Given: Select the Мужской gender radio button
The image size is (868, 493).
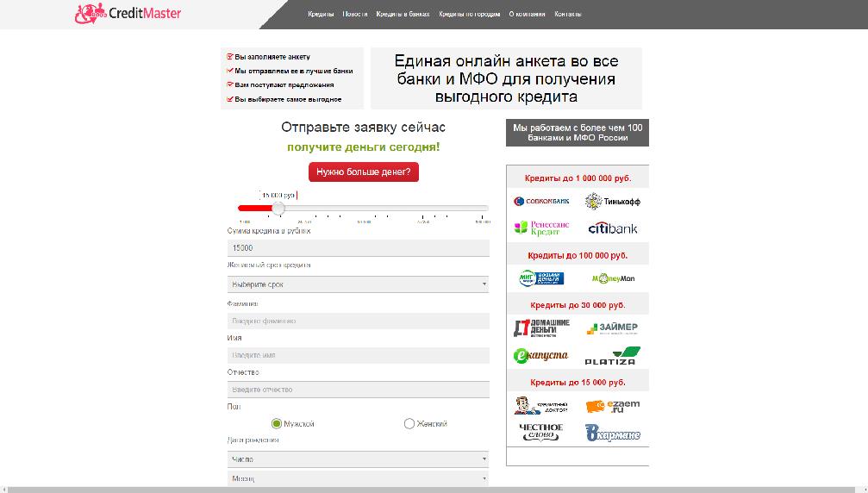Looking at the screenshot, I should click(x=276, y=424).
